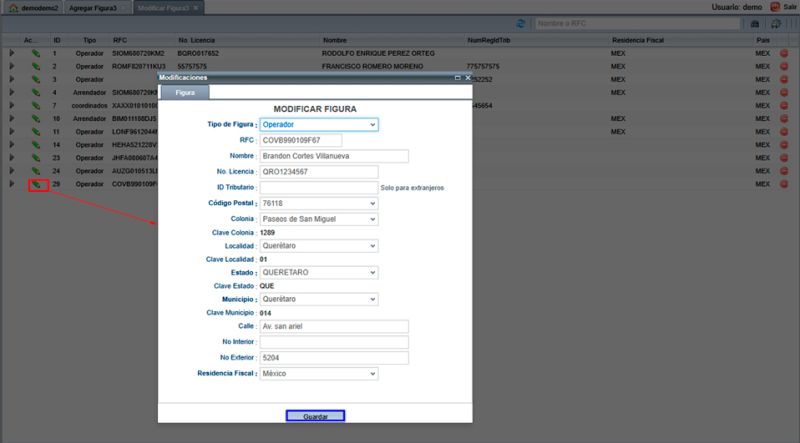
Task: Expand the row with ID 2
Action: pos(11,66)
